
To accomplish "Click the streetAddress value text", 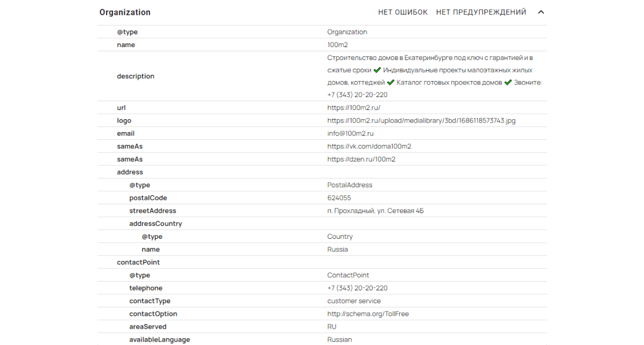I will 375,211.
